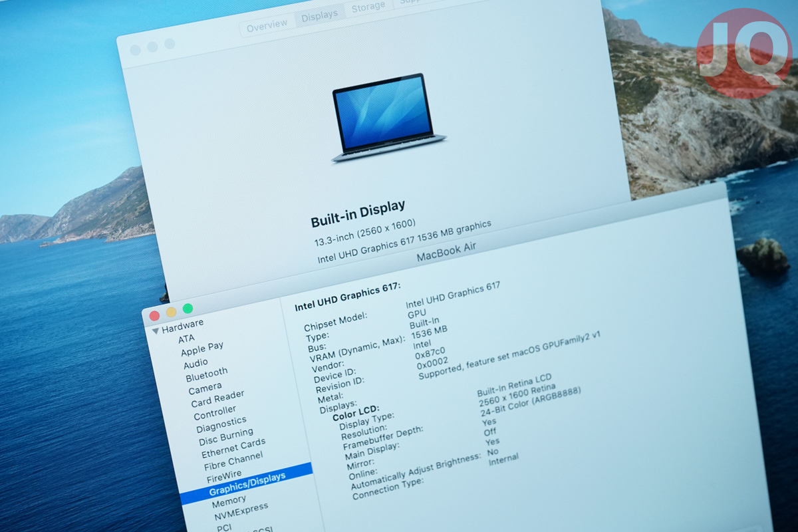Select the "1536 MB" VRAM value
Screen dimensions: 798x532
(429, 332)
